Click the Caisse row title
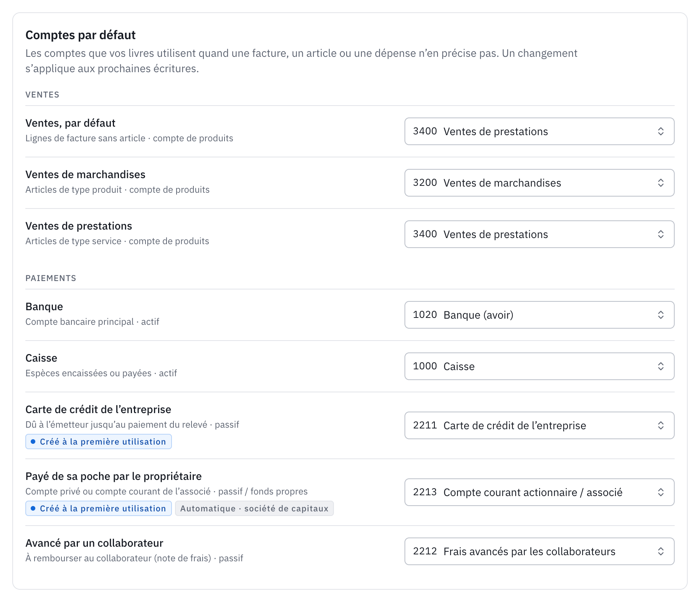Screen dimensions: 700x602 [x=41, y=358]
